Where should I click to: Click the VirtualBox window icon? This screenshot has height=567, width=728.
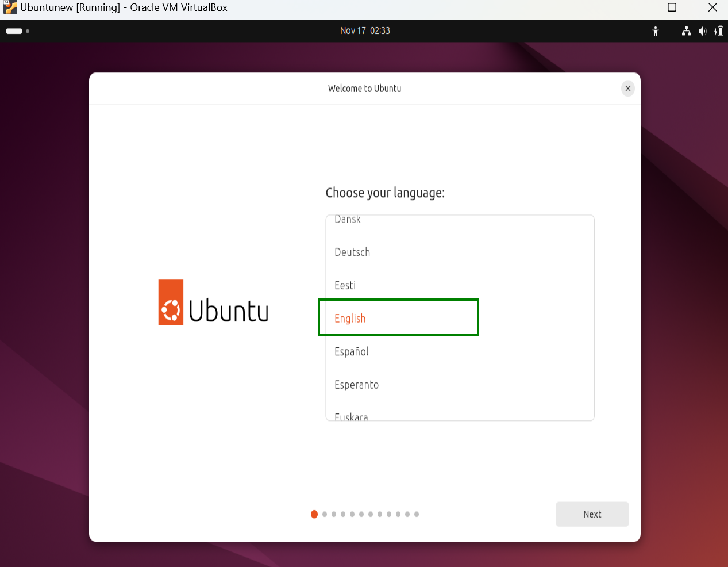pyautogui.click(x=10, y=7)
